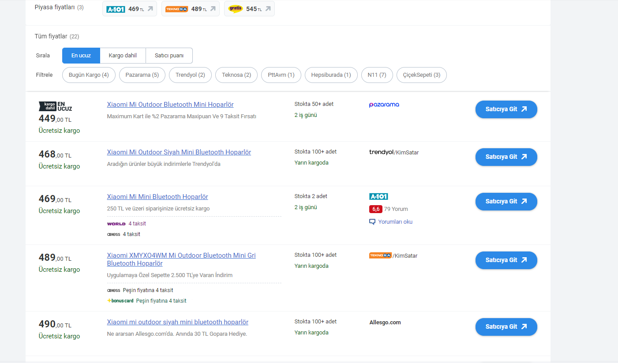Open Xiaomi Mi Outdoor Bluetooth Mini Hoparlör link
This screenshot has width=618, height=364.
click(x=170, y=105)
